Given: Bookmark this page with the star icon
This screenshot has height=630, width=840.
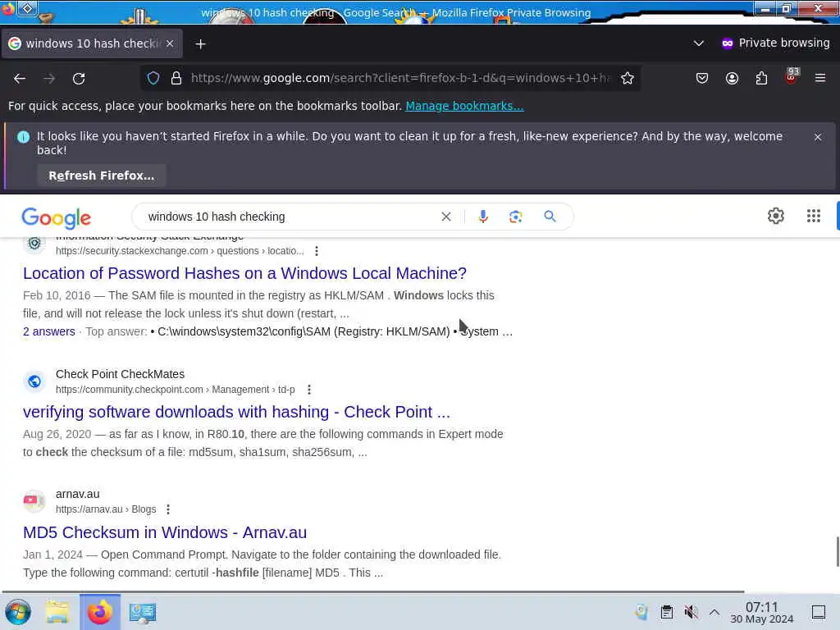Looking at the screenshot, I should 628,78.
